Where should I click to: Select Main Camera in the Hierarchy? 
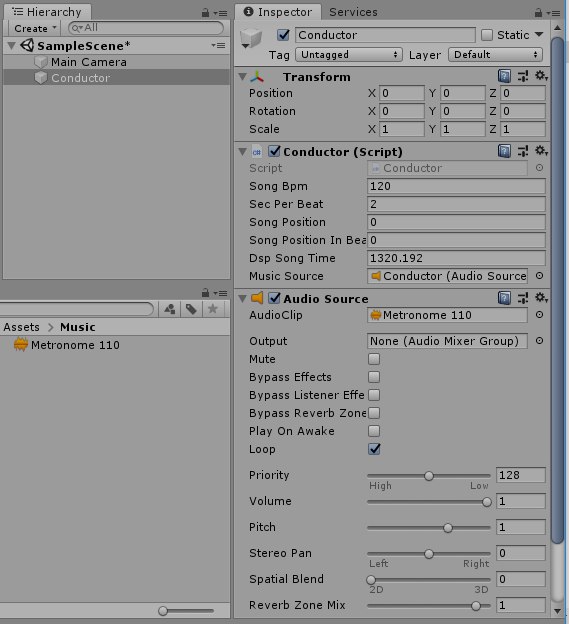117,62
